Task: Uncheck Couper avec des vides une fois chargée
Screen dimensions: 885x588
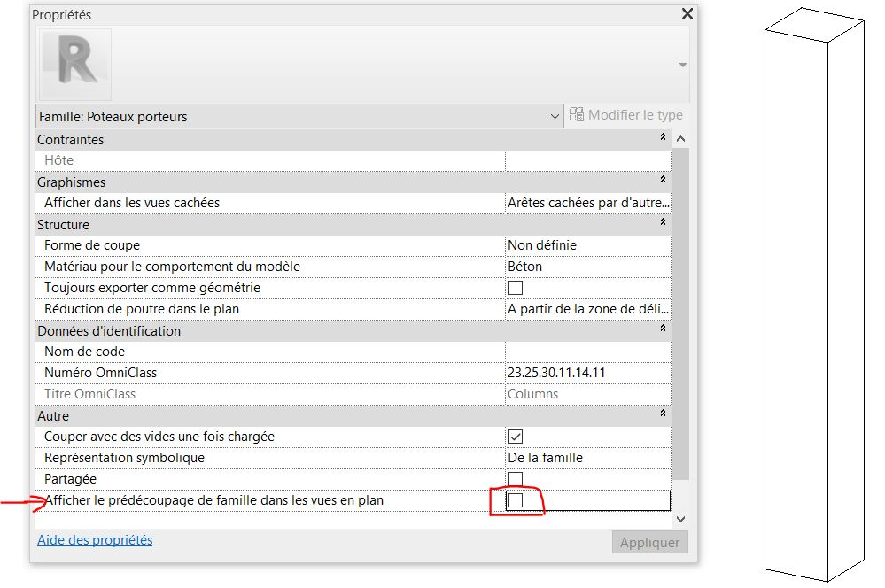Action: click(516, 437)
